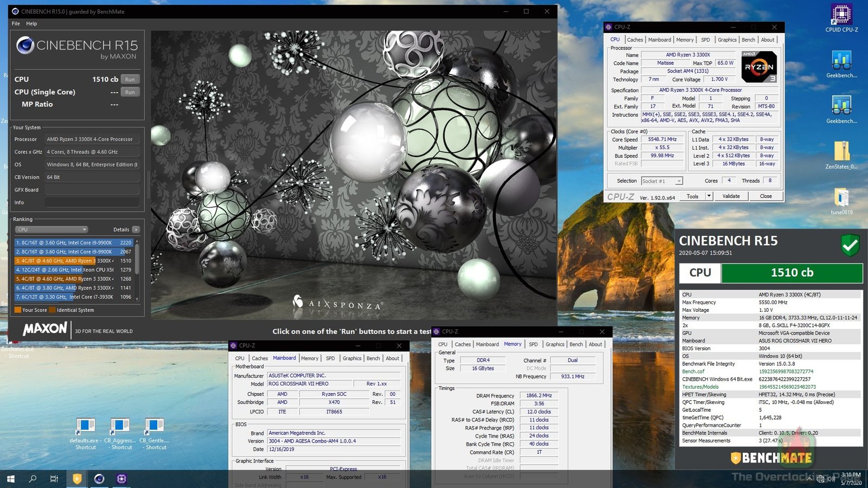Click the orange Your Score legend swatch

18,310
